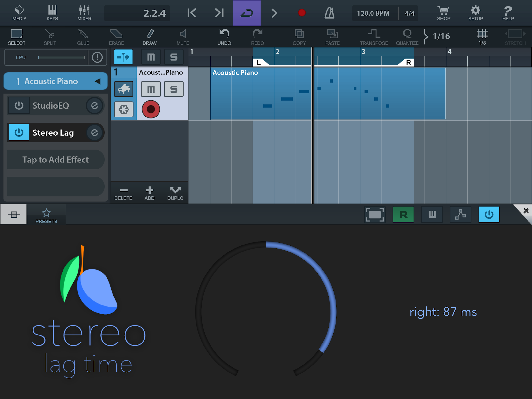Viewport: 532px width, 399px height.
Task: Open the automation curve icon in effect bar
Action: 460,215
